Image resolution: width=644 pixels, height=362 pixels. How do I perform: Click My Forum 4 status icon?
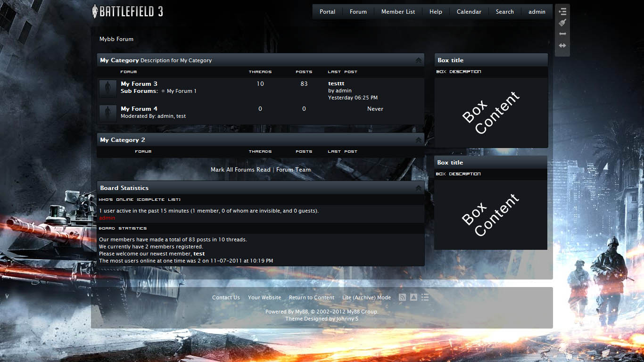[x=108, y=113]
